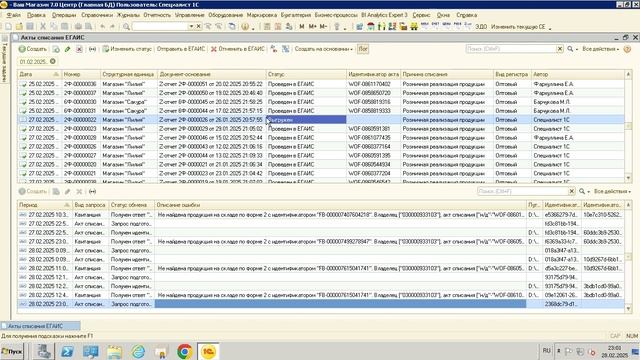Click identifier cell WOF-0861077435
The width and height of the screenshot is (640, 360).
click(373, 138)
